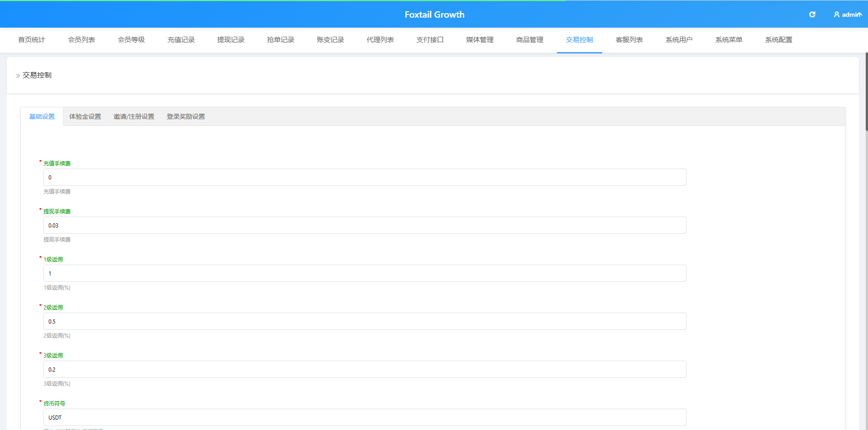Image resolution: width=868 pixels, height=430 pixels.
Task: Click the 充值手续费 input field
Action: [x=365, y=177]
